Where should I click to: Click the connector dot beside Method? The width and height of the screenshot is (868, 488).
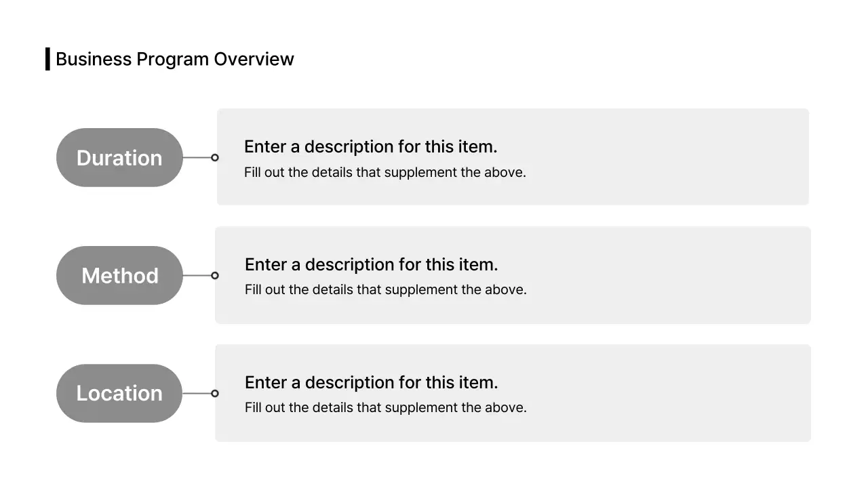pos(215,276)
